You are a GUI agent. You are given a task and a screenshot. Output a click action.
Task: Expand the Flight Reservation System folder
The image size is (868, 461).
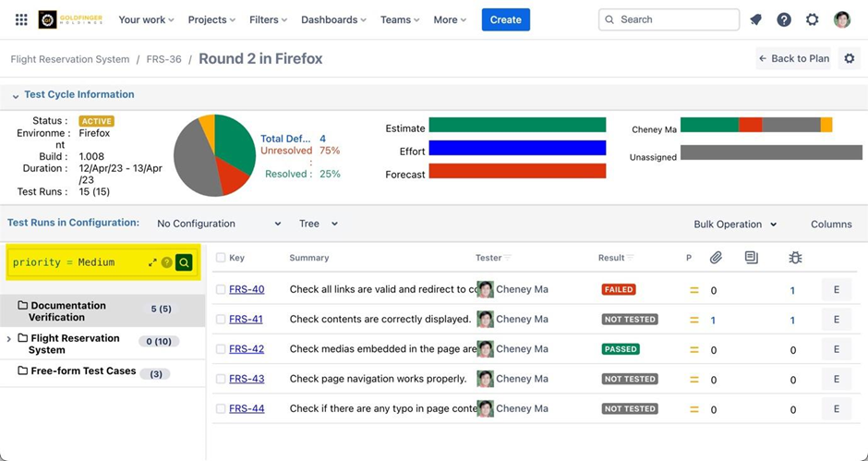(9, 339)
